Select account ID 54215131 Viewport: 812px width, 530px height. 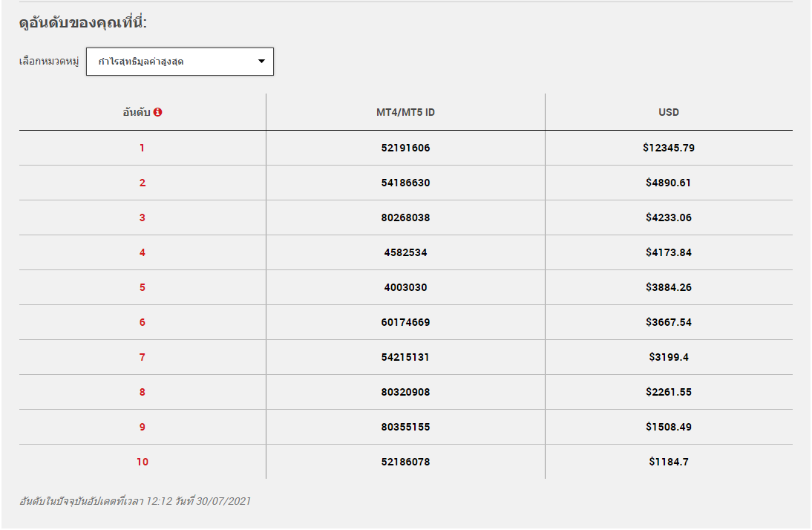pyautogui.click(x=405, y=357)
